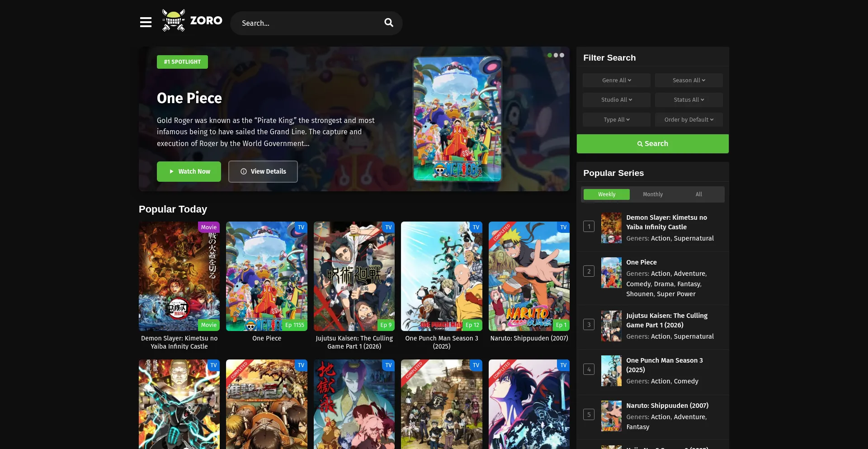Open One Piece thumbnail in Popular Series
Screen dimensions: 868x449
tap(611, 273)
